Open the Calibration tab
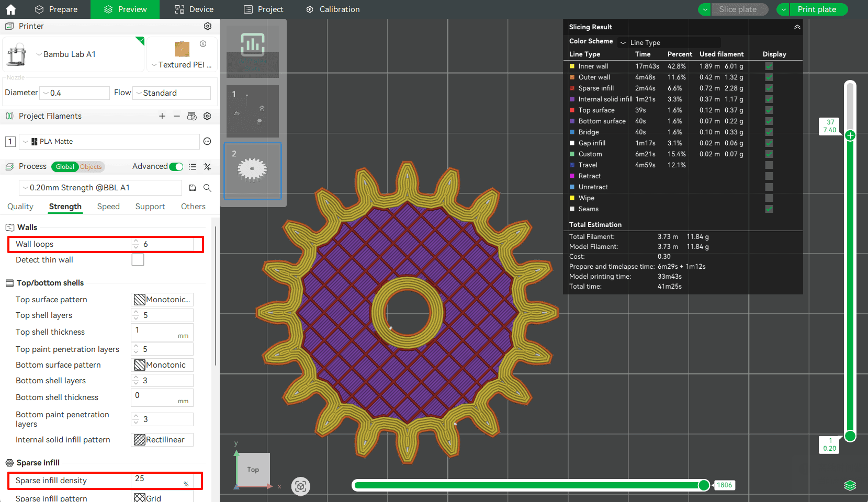Viewport: 868px width, 502px height. 333,9
